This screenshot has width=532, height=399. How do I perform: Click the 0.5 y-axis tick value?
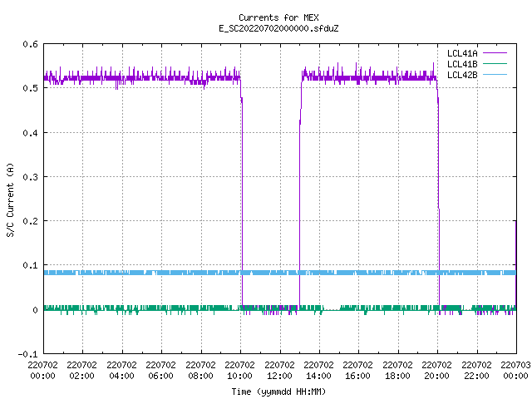tap(30, 88)
